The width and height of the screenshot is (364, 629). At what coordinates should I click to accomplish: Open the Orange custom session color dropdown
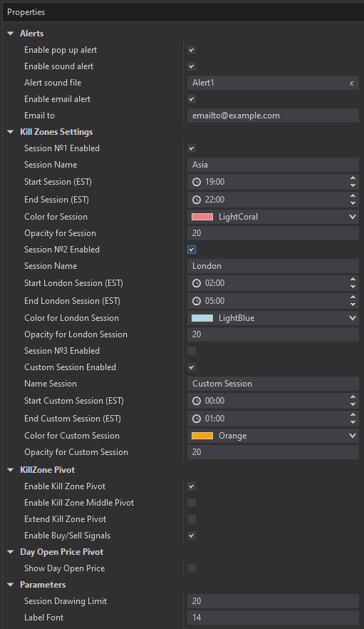(x=353, y=436)
